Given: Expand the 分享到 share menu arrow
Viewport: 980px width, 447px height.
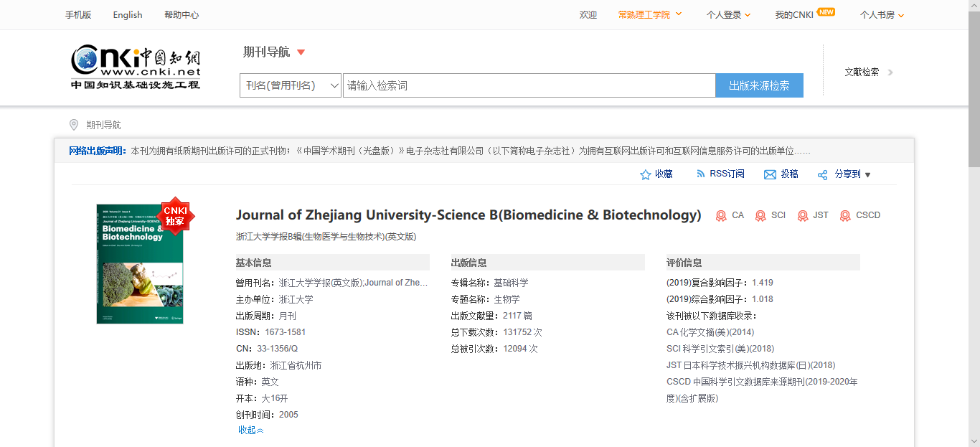Looking at the screenshot, I should tap(867, 175).
